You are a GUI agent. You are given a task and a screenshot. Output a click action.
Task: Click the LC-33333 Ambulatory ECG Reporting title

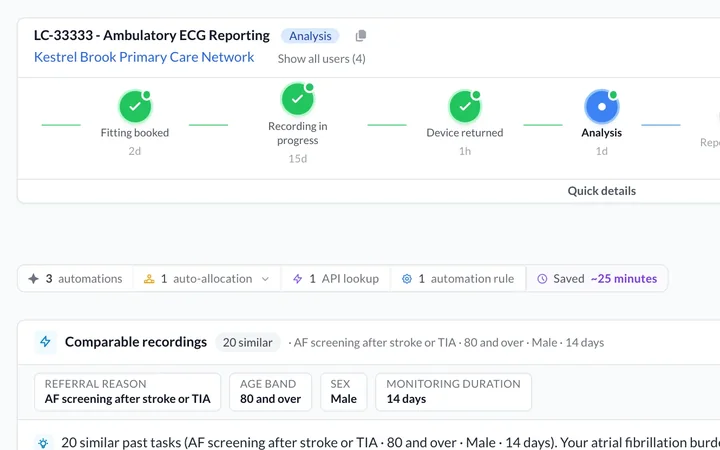tap(152, 35)
